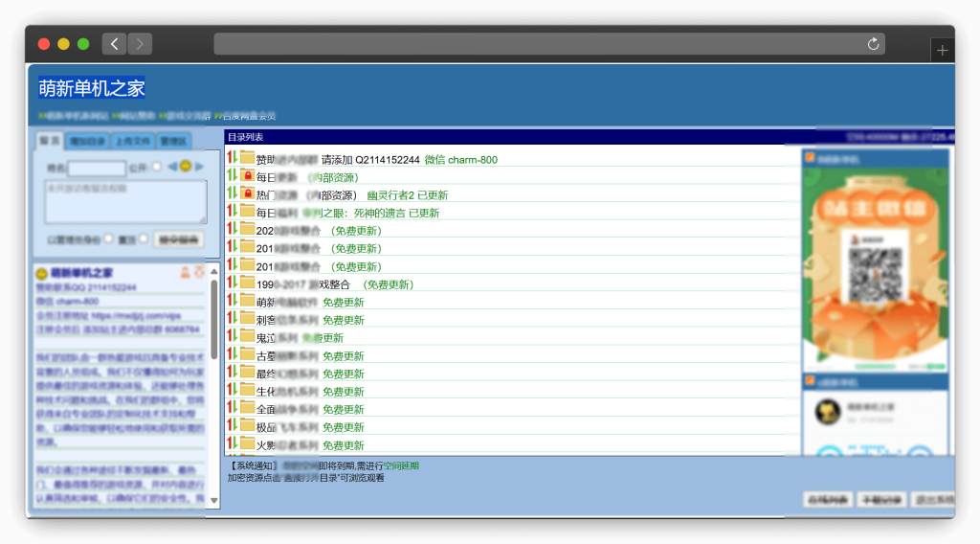The image size is (980, 544).
Task: Check the checkbox left of submit button
Action: (145, 238)
